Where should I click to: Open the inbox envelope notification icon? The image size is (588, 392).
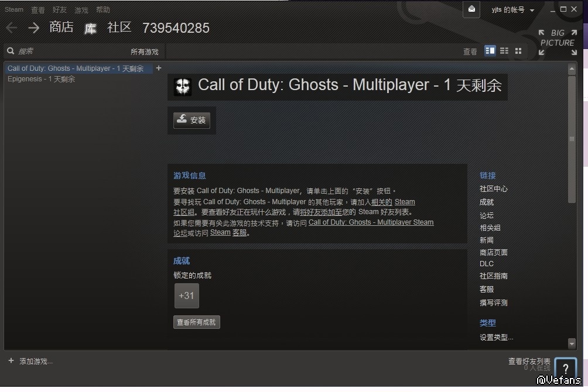[x=471, y=9]
